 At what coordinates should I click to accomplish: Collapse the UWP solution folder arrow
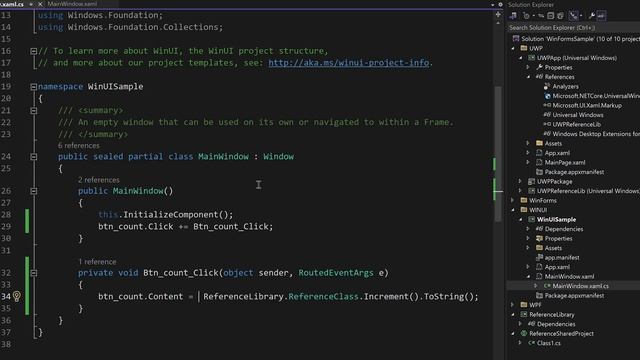513,48
